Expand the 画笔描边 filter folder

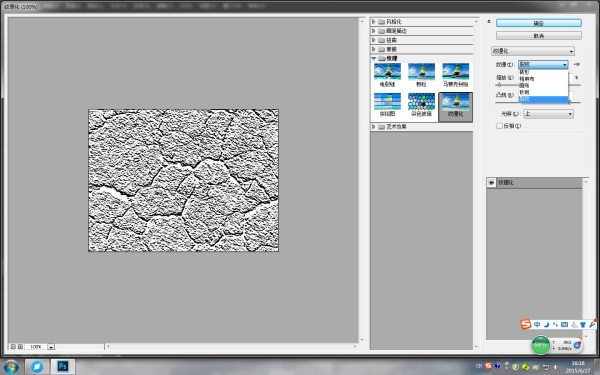pos(373,31)
